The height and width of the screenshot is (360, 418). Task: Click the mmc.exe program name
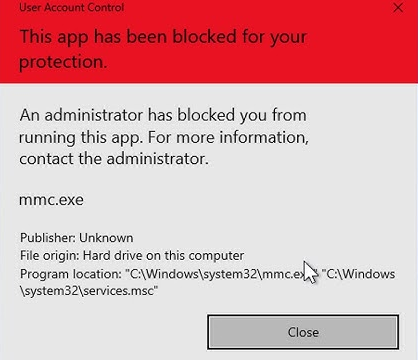[x=51, y=200]
